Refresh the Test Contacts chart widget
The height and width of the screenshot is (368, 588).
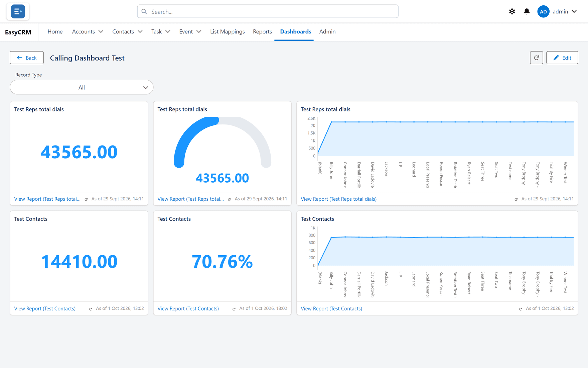point(521,309)
